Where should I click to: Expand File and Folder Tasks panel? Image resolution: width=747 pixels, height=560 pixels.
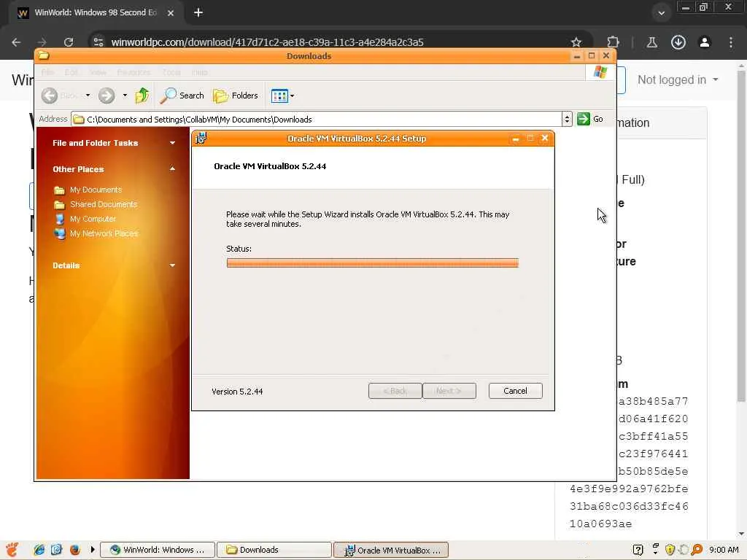pos(172,143)
